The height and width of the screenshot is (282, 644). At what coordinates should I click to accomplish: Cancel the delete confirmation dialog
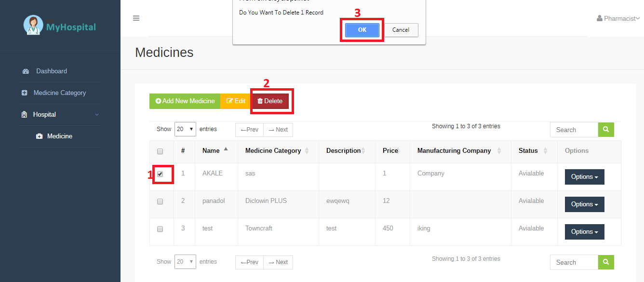401,30
